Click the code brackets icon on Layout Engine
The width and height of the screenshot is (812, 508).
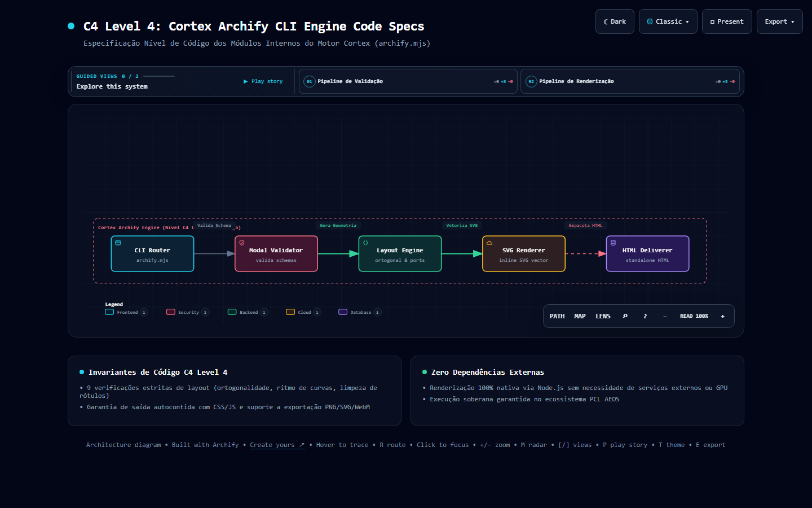point(365,243)
